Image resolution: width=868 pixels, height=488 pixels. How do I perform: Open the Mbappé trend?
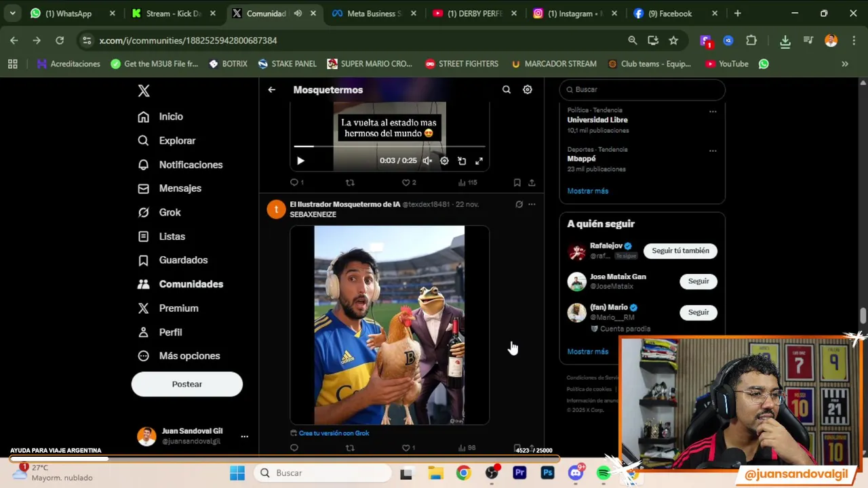(581, 159)
